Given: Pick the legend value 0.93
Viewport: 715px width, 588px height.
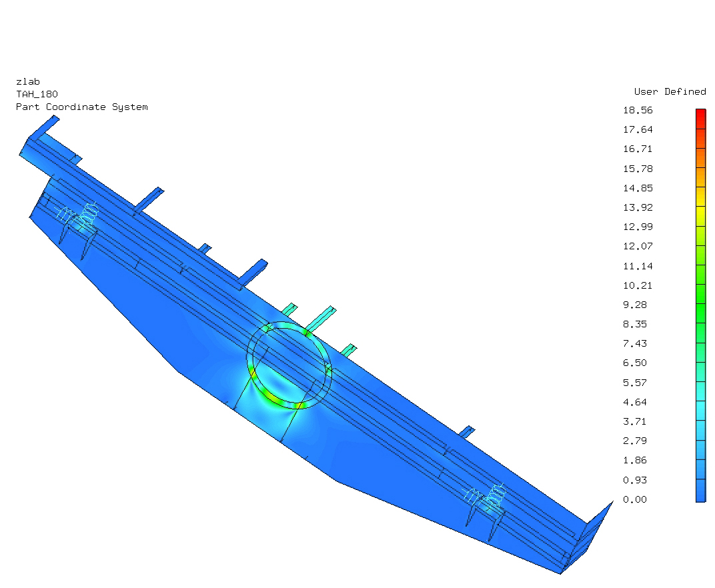Looking at the screenshot, I should point(635,481).
